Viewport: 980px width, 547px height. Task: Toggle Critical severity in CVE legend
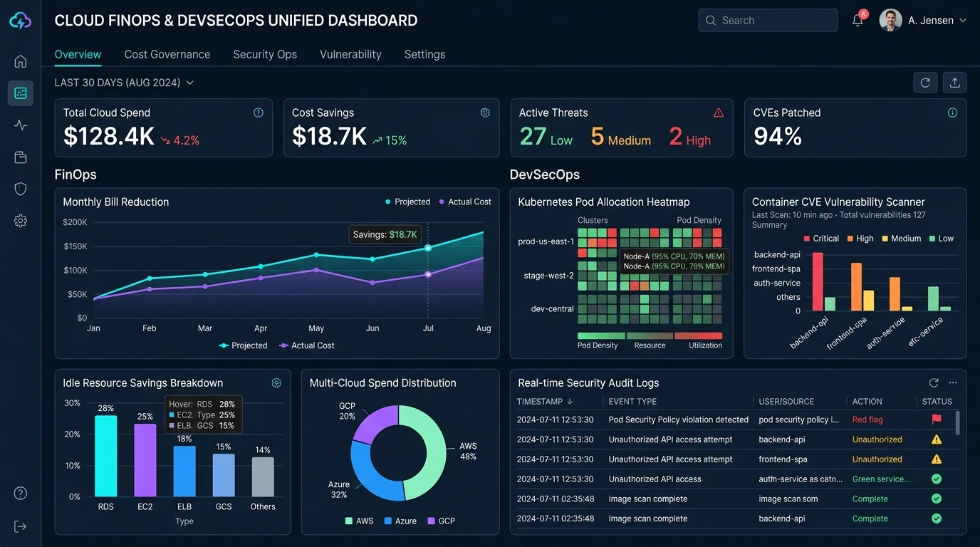pyautogui.click(x=821, y=239)
